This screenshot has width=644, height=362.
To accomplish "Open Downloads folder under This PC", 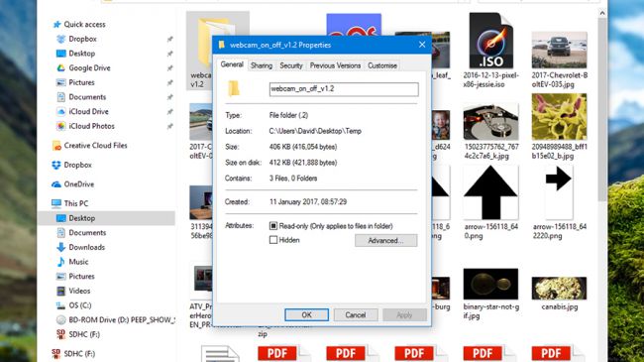I will click(x=86, y=247).
